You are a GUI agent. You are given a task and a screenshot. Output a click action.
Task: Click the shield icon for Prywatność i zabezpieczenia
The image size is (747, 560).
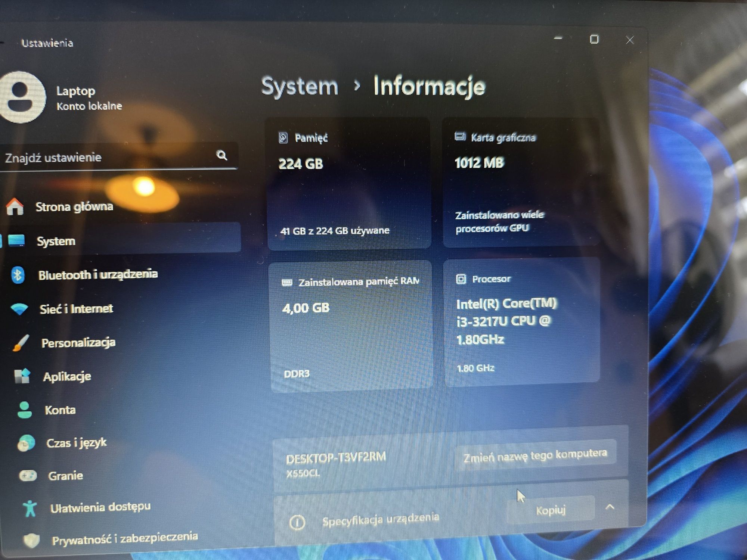[x=31, y=540]
